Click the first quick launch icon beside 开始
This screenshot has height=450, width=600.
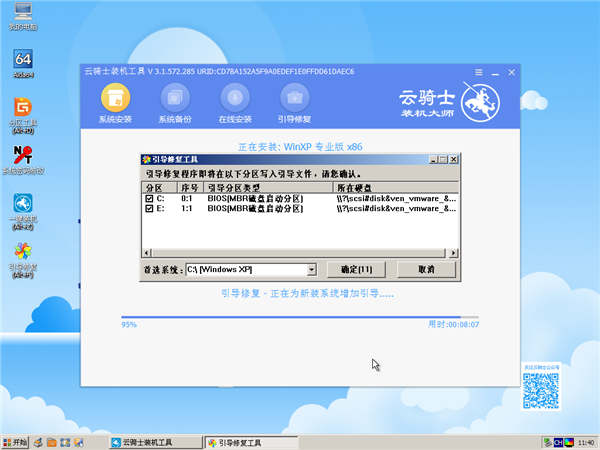pyautogui.click(x=38, y=443)
